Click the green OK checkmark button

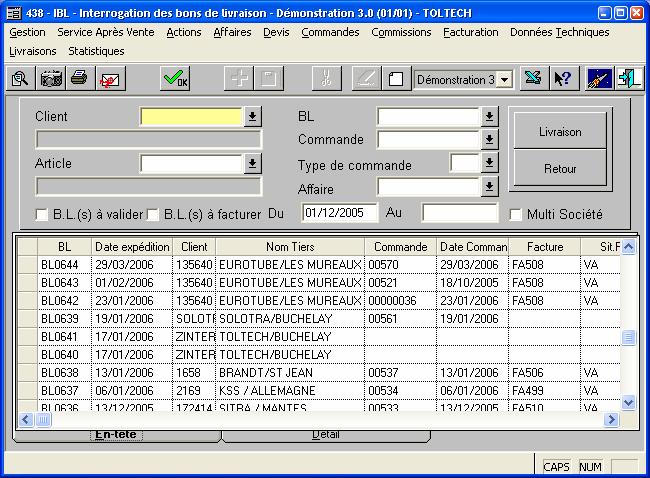[x=175, y=78]
